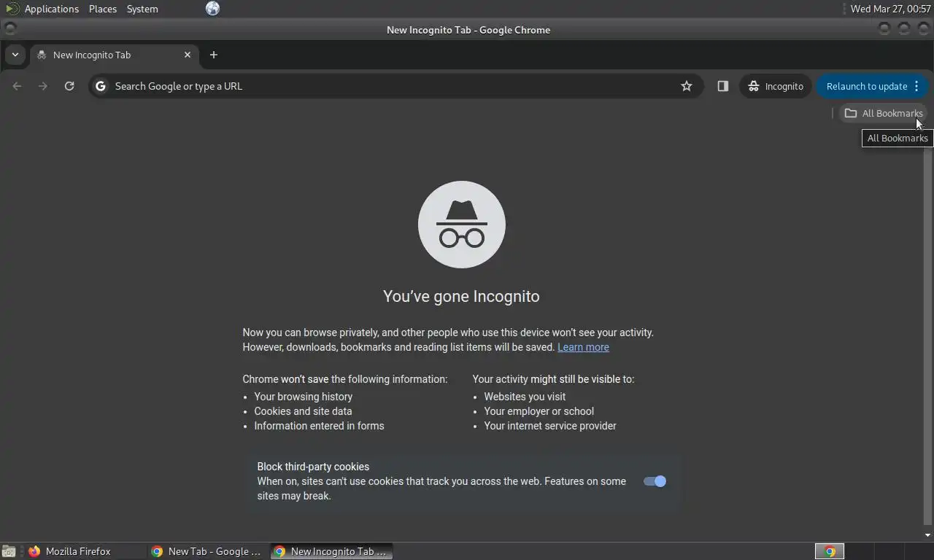Click Relaunch to update button

(x=866, y=86)
